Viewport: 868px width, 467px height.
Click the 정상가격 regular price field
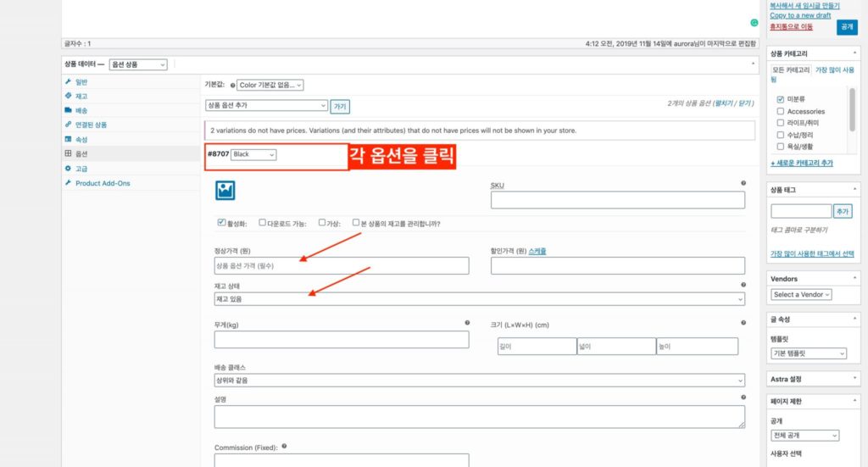click(341, 266)
